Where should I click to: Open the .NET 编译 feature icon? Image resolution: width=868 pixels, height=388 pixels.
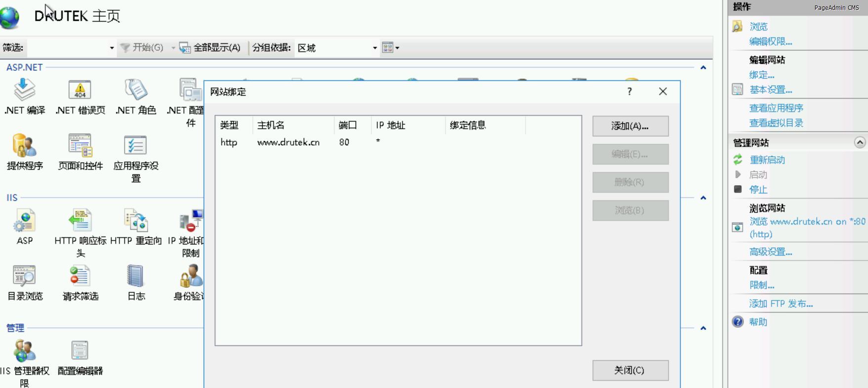(25, 89)
